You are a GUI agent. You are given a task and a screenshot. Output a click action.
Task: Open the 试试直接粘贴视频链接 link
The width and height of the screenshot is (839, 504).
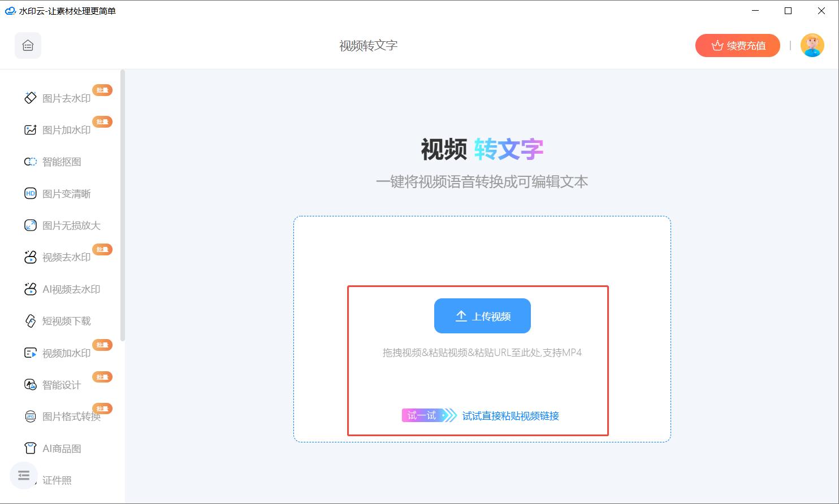click(509, 415)
